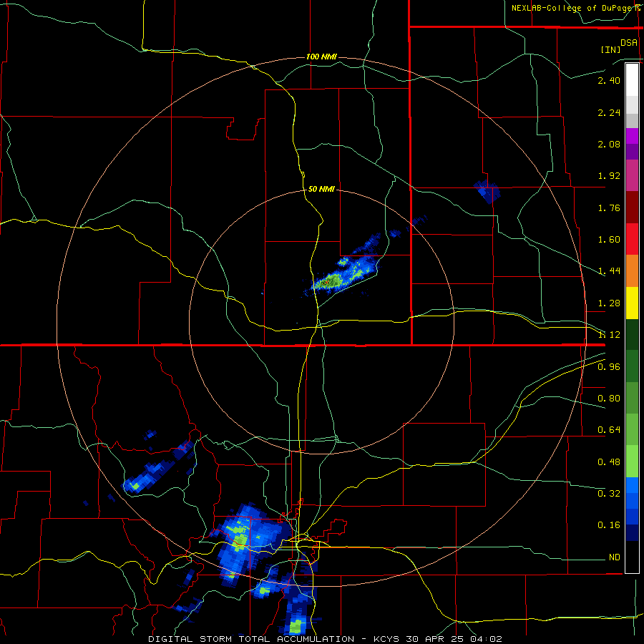Click the 2.24 legend value
Image resolution: width=644 pixels, height=644 pixels.
pyautogui.click(x=609, y=112)
